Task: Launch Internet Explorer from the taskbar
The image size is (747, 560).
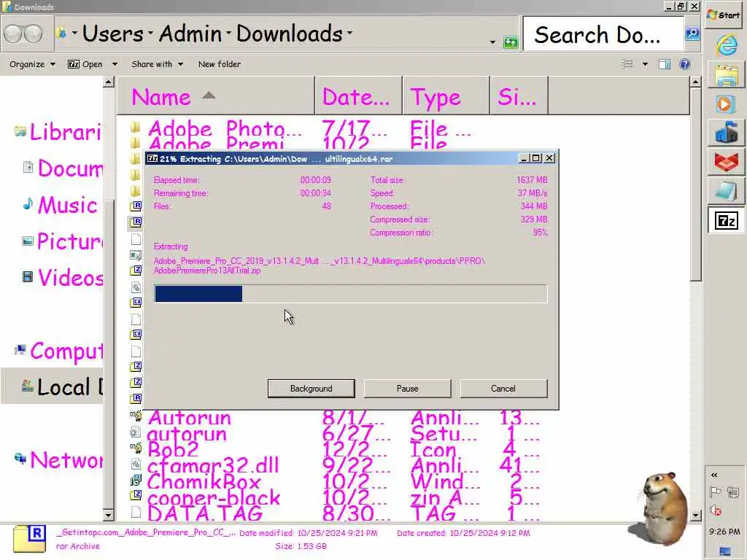Action: [x=727, y=46]
